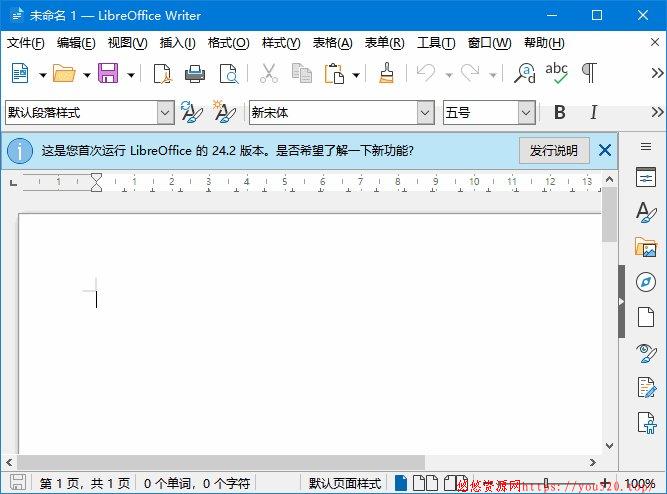Expand Paste options dropdown arrow
Viewport: 667px width, 494px height.
[x=356, y=75]
